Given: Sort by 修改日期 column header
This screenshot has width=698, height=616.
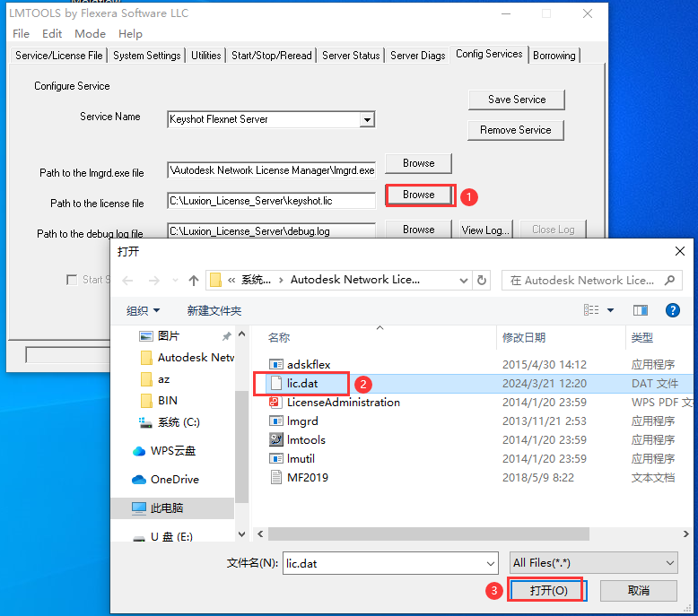Looking at the screenshot, I should click(x=524, y=337).
